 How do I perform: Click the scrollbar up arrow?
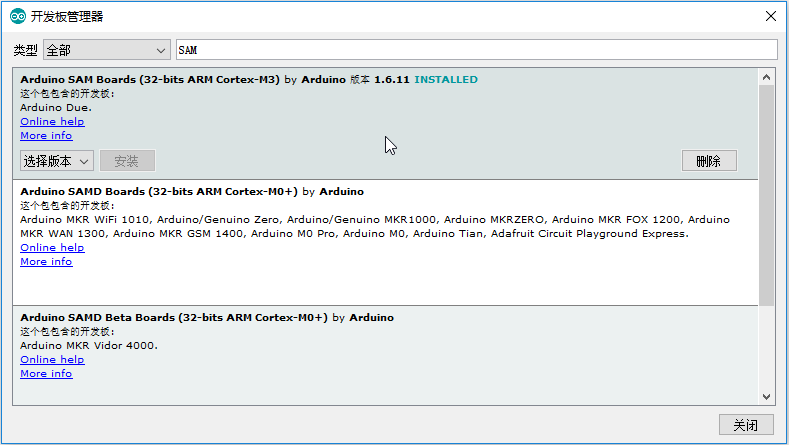[x=766, y=77]
